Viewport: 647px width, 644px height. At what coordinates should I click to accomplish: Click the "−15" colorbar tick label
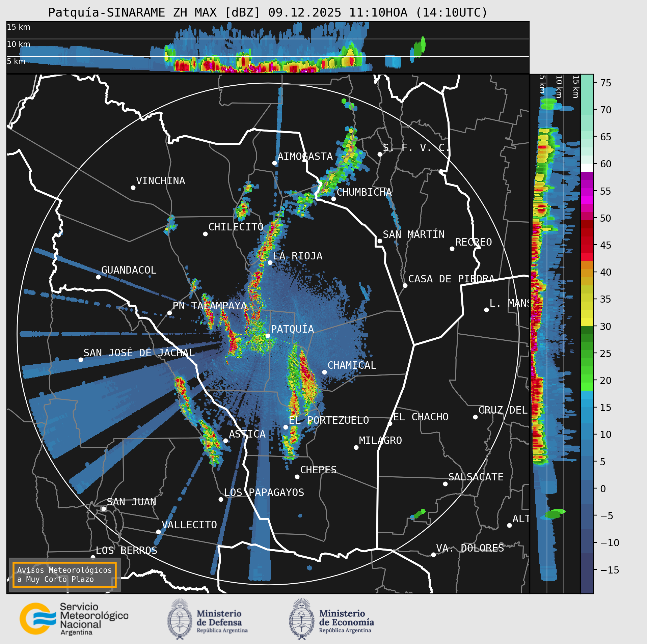610,570
